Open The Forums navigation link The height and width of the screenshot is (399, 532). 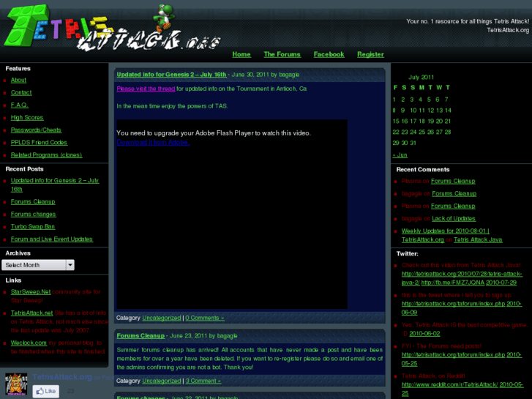[282, 54]
